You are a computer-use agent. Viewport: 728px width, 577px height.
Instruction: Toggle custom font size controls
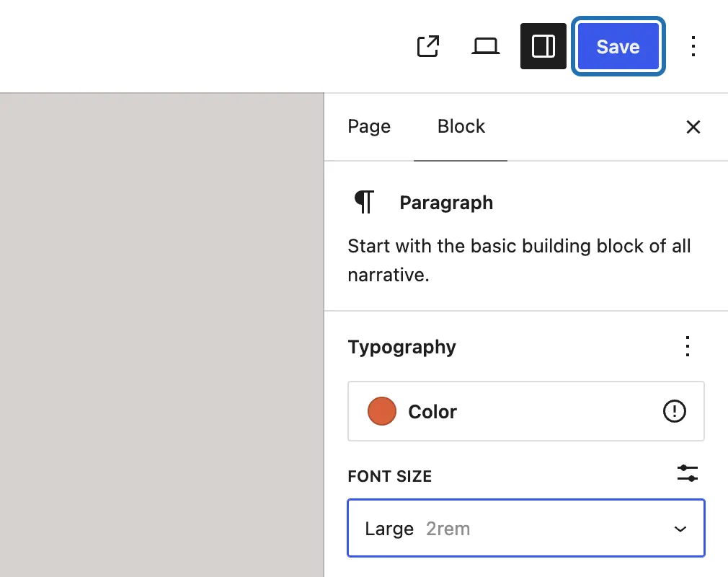(x=688, y=473)
